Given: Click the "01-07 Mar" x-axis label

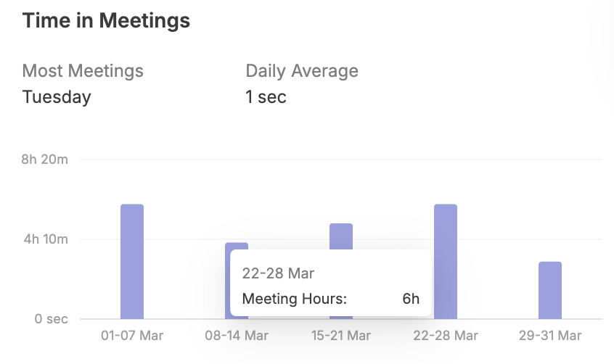Looking at the screenshot, I should pyautogui.click(x=132, y=336).
